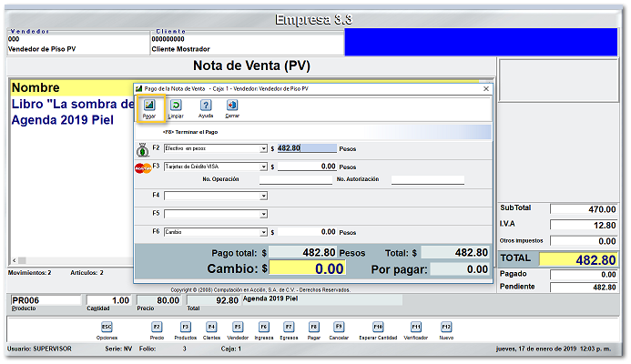The height and width of the screenshot is (364, 631).
Task: Open the Tarjetas de Crédito VISA dropdown
Action: 263,167
